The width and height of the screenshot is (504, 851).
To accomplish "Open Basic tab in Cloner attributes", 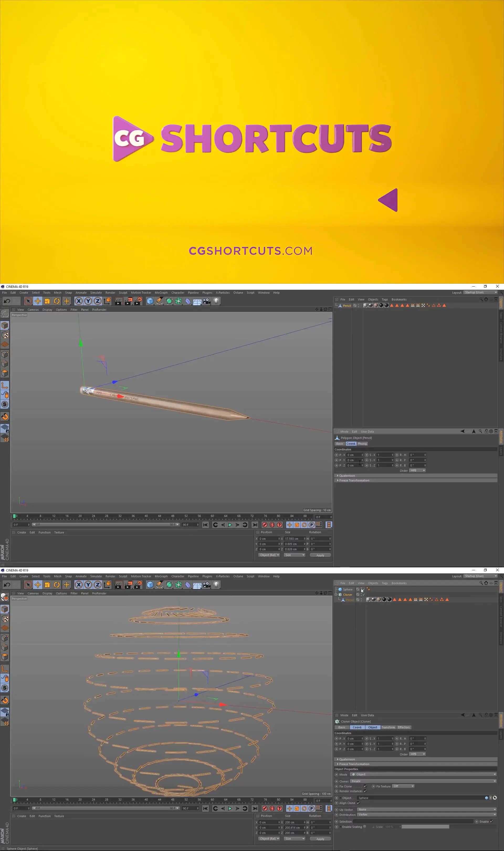I will [342, 727].
